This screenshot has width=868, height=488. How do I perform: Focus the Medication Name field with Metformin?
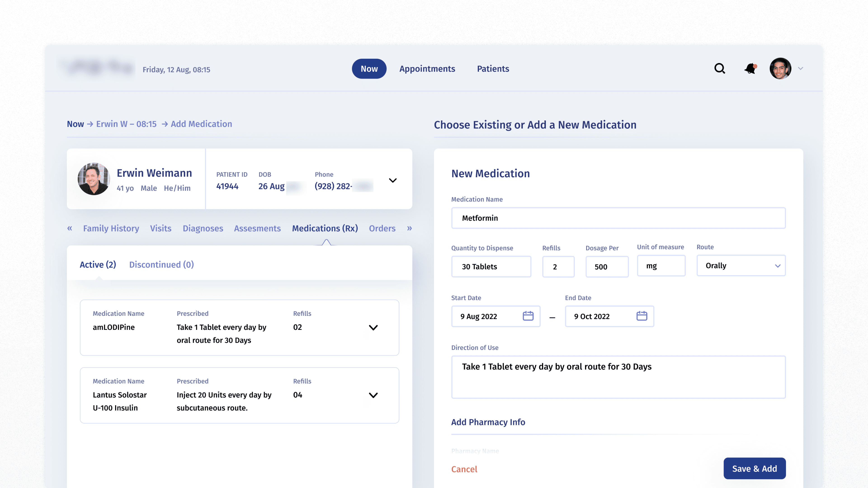(x=618, y=218)
